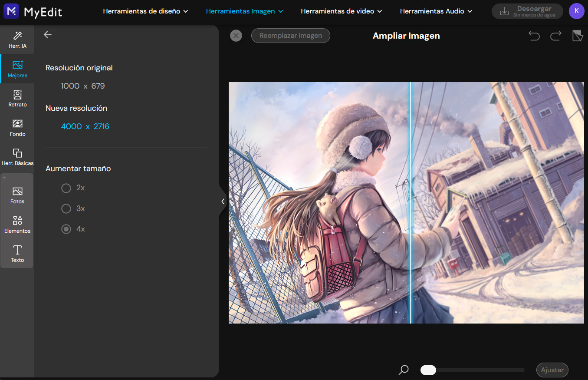
Task: Click the MyEdit logo
Action: pos(33,12)
